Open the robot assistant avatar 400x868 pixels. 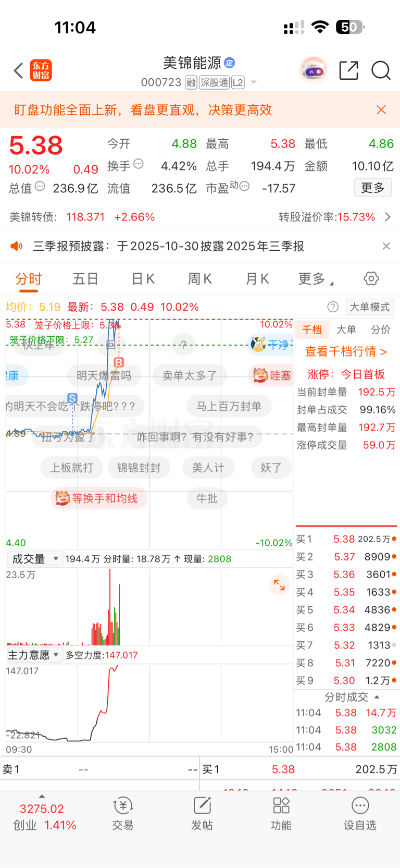click(x=313, y=70)
